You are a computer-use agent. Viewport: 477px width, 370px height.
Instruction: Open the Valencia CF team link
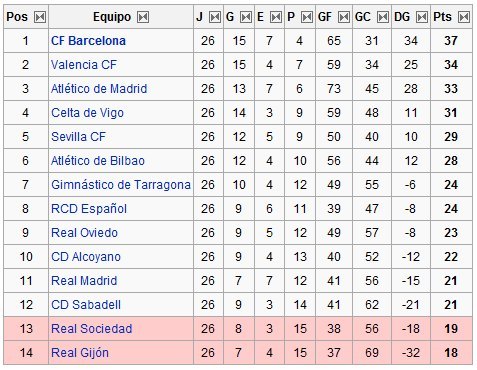click(x=84, y=65)
